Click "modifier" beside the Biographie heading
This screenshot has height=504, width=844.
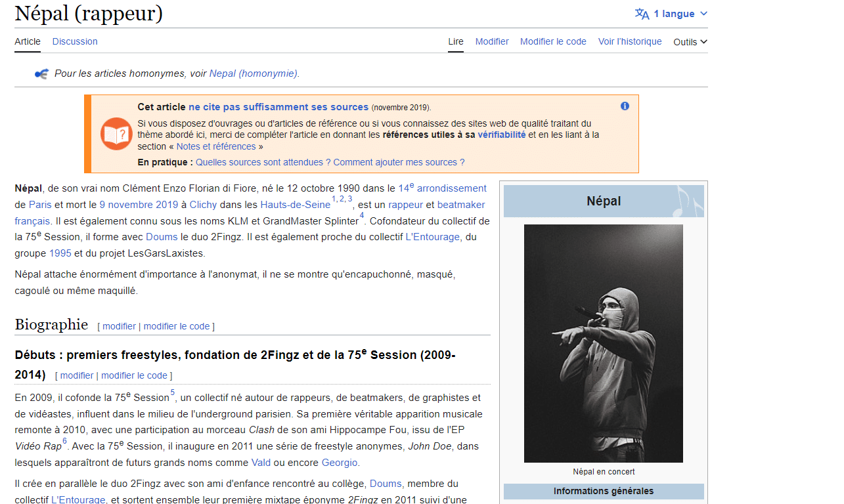pyautogui.click(x=119, y=325)
